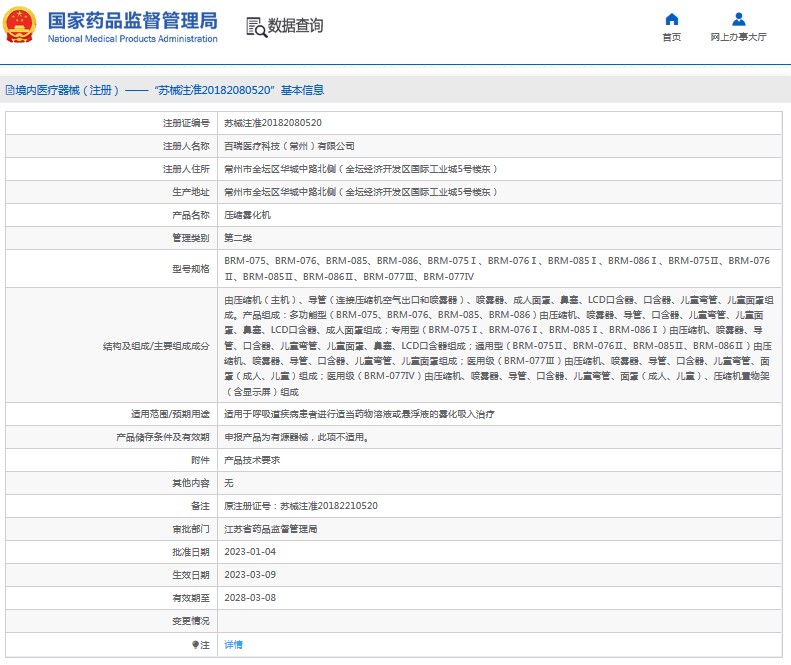Click the 备注 row label
The height and width of the screenshot is (665, 791).
pos(200,506)
